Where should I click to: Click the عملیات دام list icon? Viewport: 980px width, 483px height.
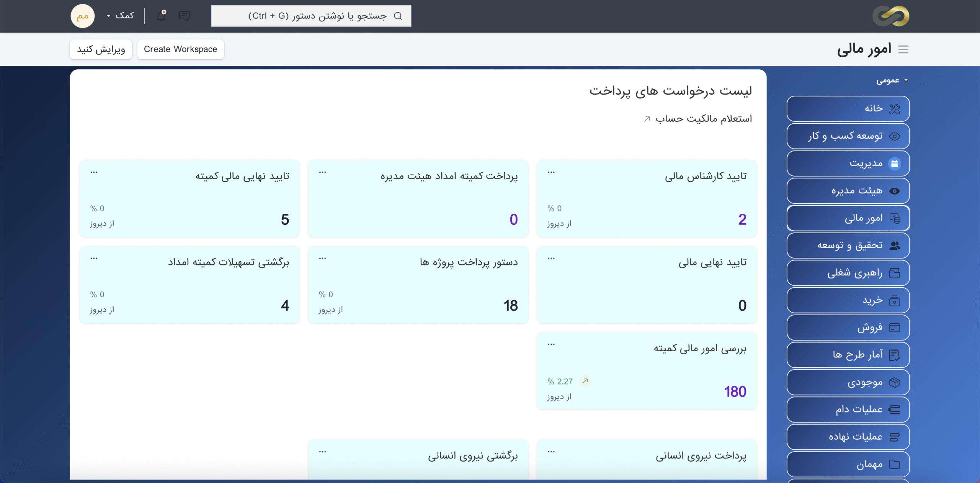[895, 409]
